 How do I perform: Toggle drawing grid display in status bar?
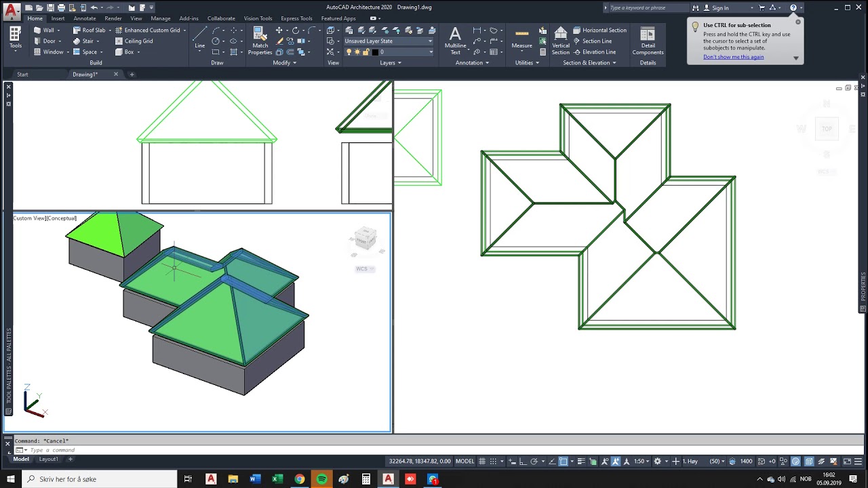(483, 462)
